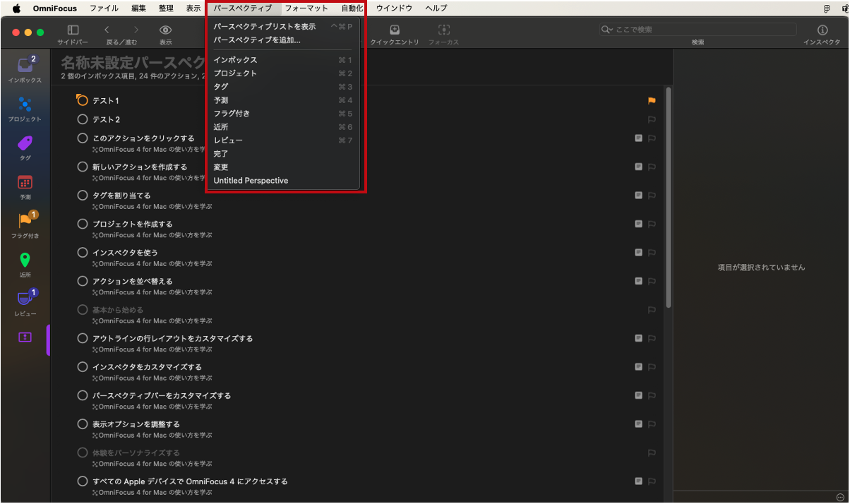The width and height of the screenshot is (850, 504).
Task: Toggle the サイドバー toolbar button
Action: point(73,30)
